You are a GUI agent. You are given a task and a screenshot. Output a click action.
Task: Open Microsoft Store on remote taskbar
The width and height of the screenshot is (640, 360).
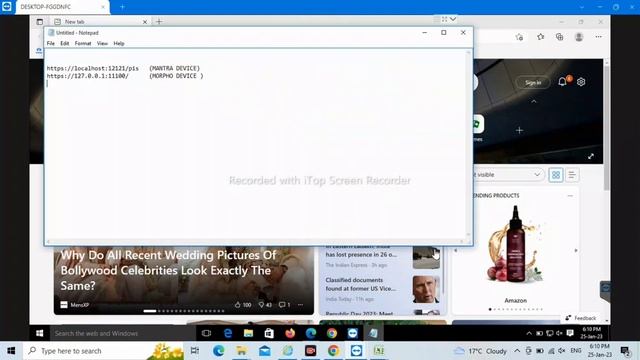click(x=269, y=333)
